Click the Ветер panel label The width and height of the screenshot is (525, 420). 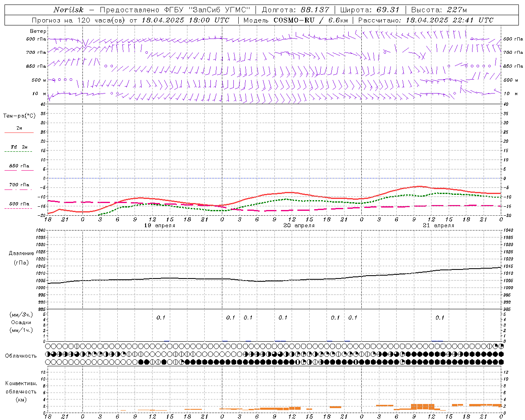38,31
